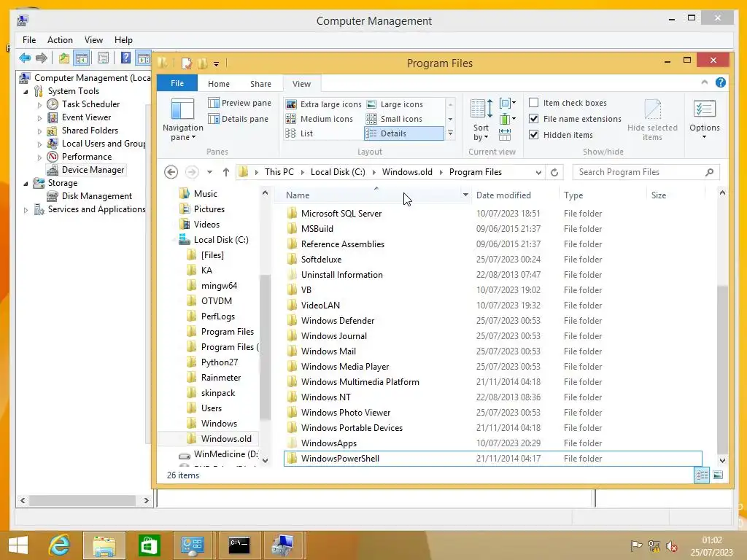Select Microsoft SQL Server folder

pos(493,214)
